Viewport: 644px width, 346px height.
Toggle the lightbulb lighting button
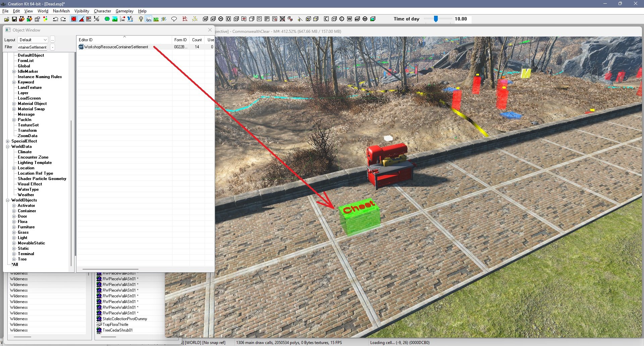141,19
